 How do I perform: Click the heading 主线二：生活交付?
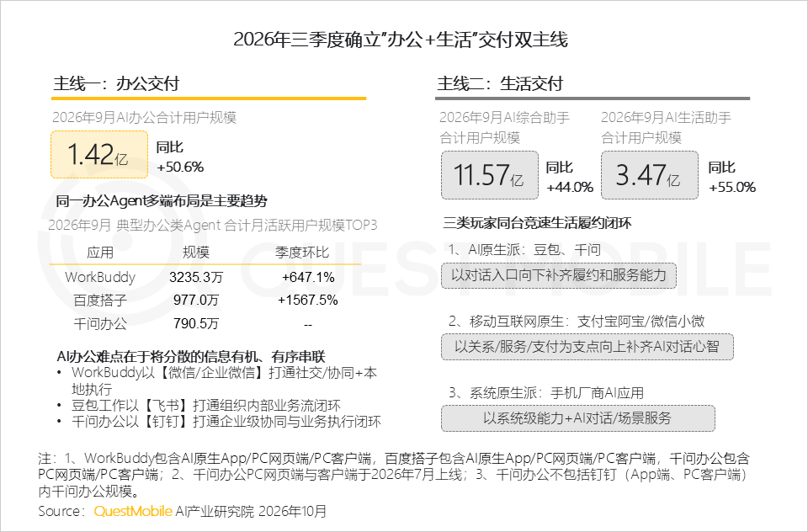(500, 83)
